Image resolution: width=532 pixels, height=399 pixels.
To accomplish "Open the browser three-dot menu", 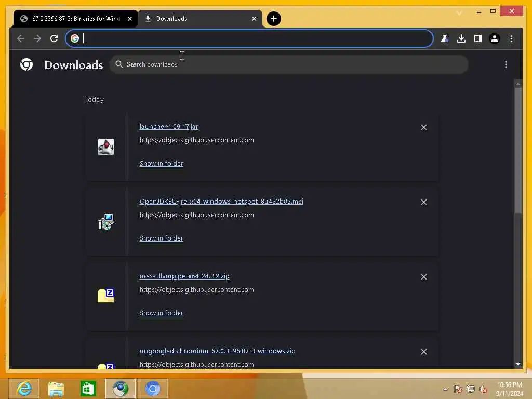I will [511, 38].
